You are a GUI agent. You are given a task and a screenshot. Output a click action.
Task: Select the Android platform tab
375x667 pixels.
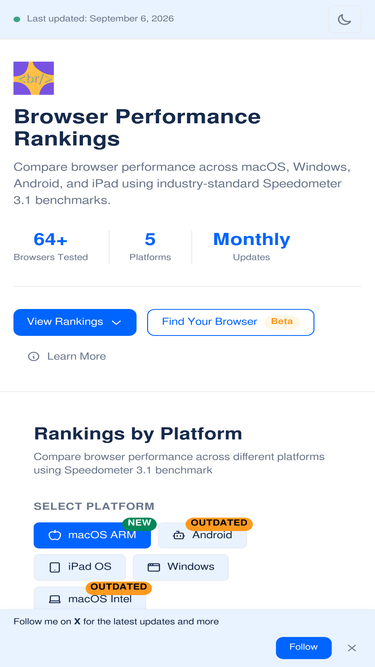[202, 535]
